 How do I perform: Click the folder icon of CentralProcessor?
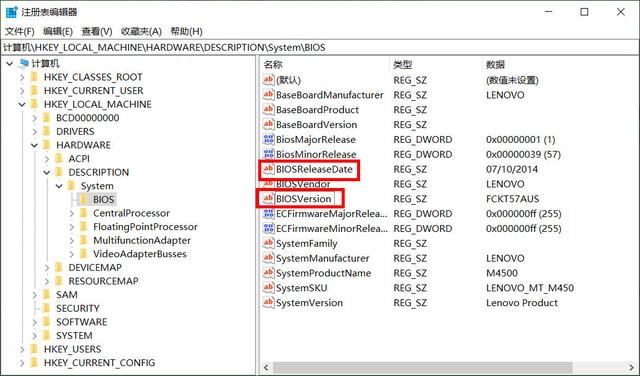(x=84, y=213)
